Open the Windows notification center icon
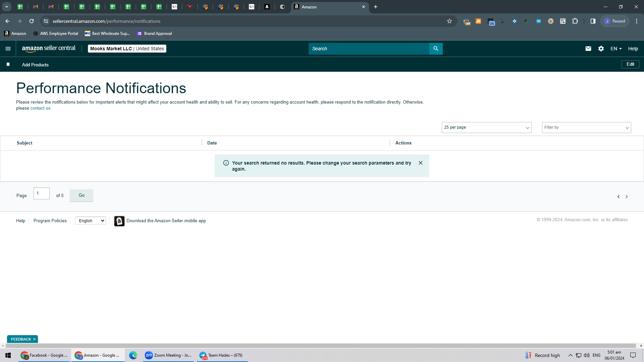The width and height of the screenshot is (644, 362). pos(633,355)
